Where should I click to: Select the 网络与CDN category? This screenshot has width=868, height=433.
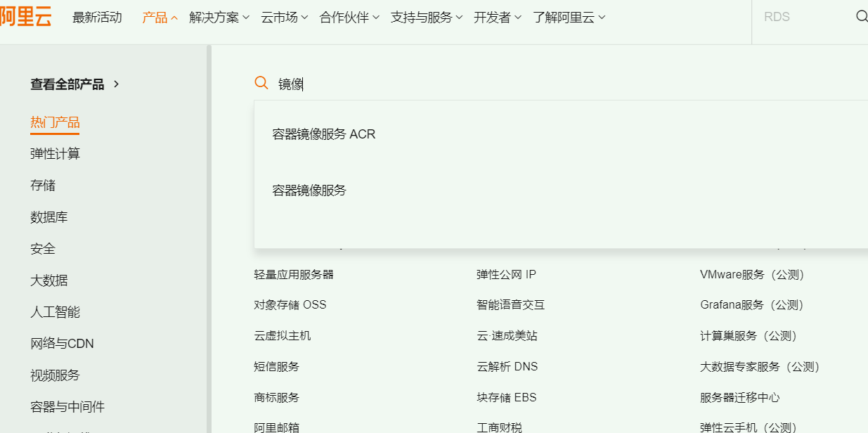pyautogui.click(x=62, y=344)
